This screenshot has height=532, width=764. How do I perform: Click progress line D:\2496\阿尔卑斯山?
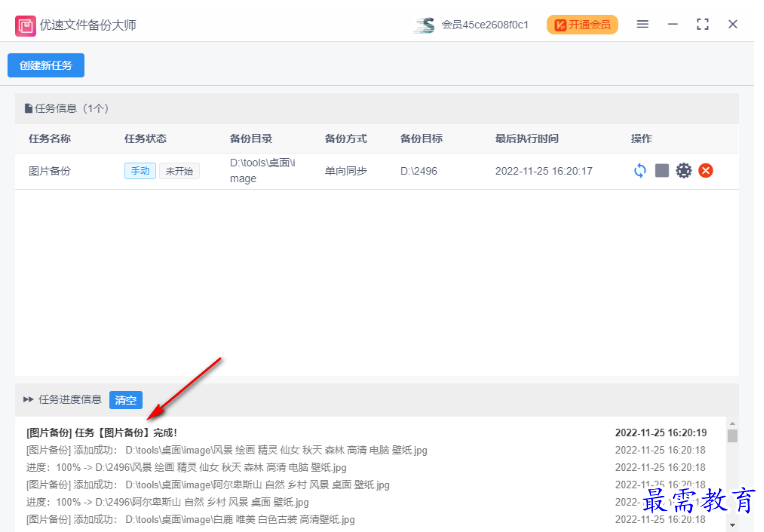pos(168,502)
